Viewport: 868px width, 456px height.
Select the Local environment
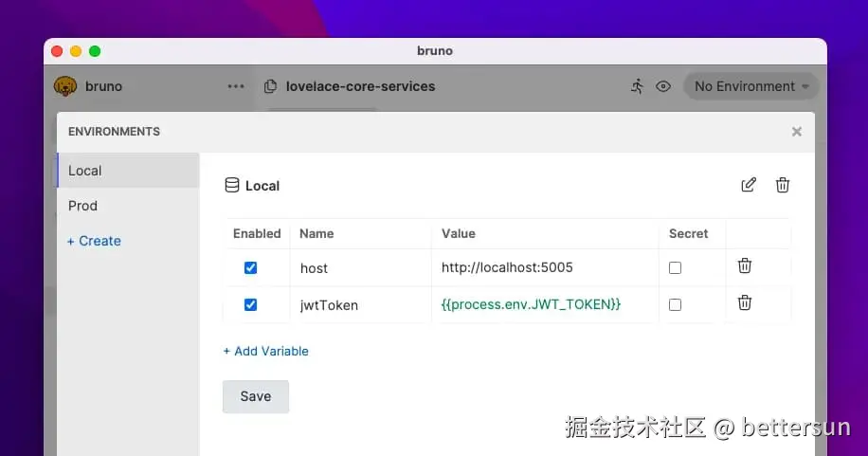(129, 171)
